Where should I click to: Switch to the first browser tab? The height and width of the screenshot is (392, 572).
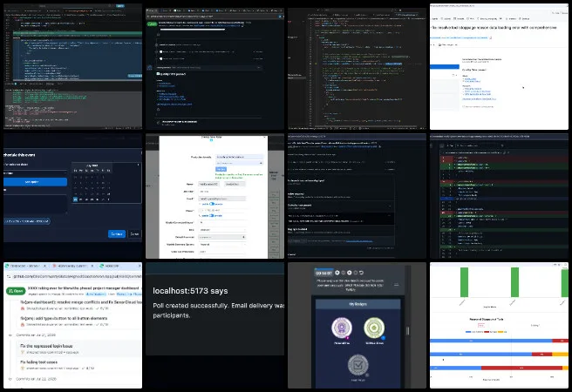[24, 266]
